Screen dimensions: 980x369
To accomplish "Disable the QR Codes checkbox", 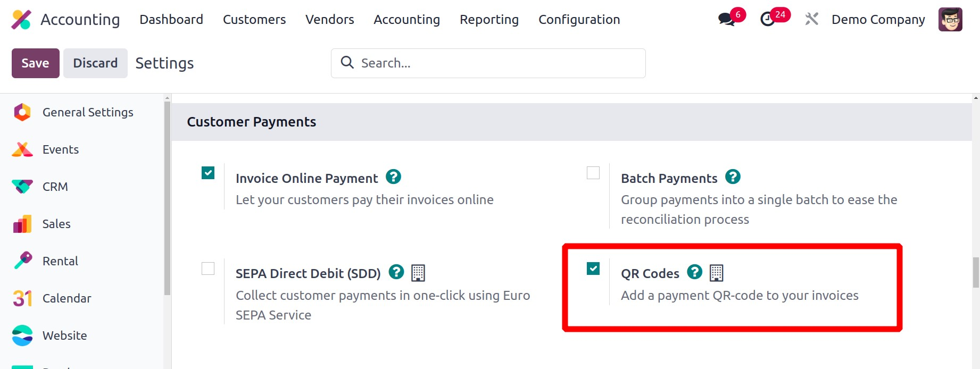I will 593,269.
